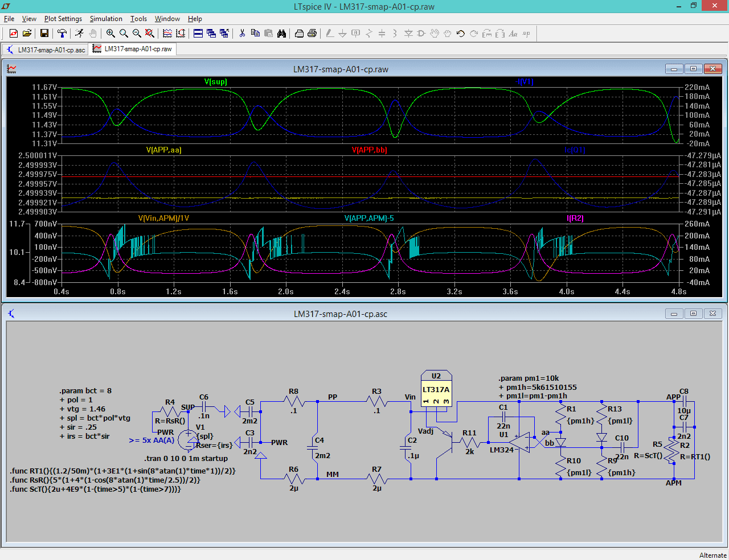The image size is (729, 560).
Task: Zoom to full extents with crossed magnifier icon
Action: pyautogui.click(x=149, y=33)
